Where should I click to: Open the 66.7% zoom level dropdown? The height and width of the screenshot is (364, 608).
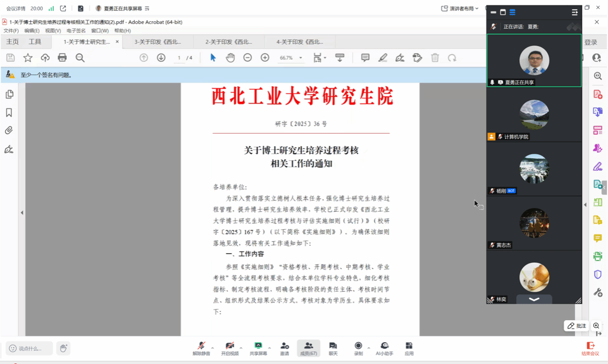tap(291, 58)
